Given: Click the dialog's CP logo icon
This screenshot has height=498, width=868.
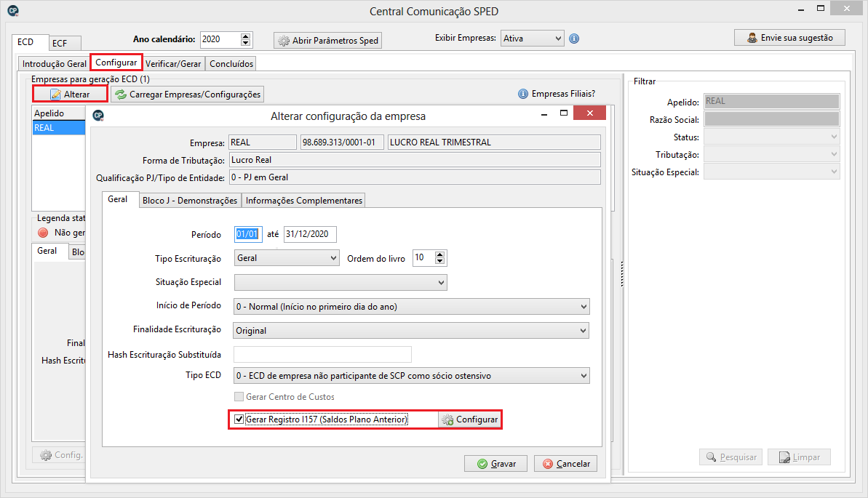Looking at the screenshot, I should pos(98,115).
